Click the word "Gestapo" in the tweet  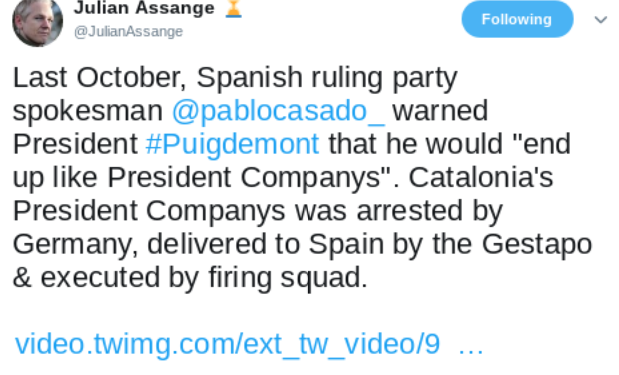pyautogui.click(x=537, y=245)
